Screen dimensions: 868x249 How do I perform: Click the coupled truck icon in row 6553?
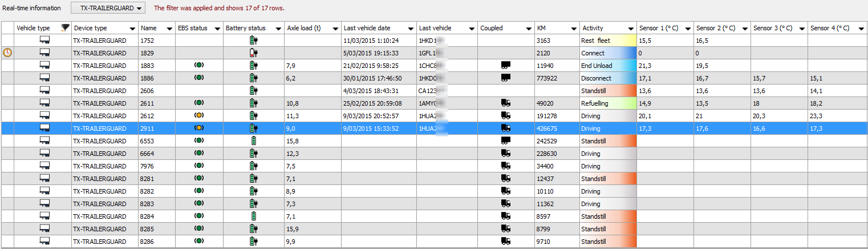[505, 141]
